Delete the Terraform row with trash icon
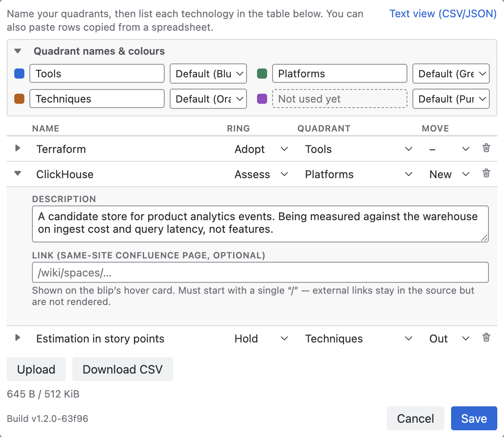 (x=486, y=148)
